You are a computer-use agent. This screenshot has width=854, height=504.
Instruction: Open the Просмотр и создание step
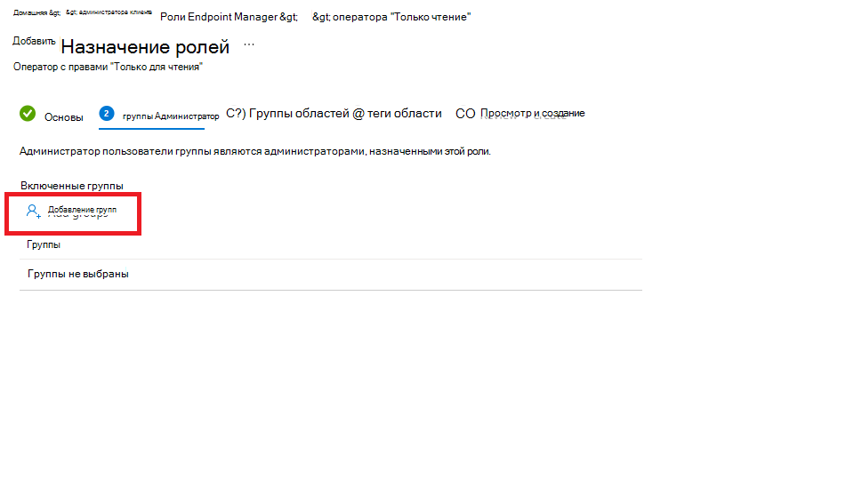532,113
